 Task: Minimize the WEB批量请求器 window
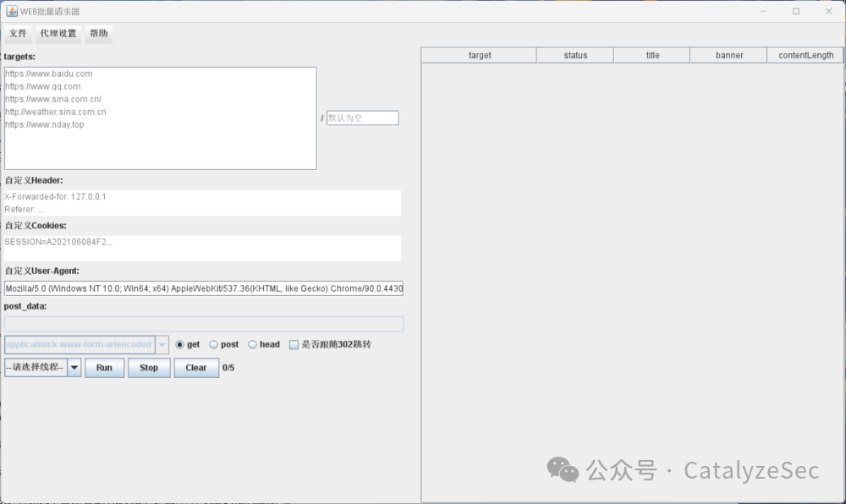[763, 11]
